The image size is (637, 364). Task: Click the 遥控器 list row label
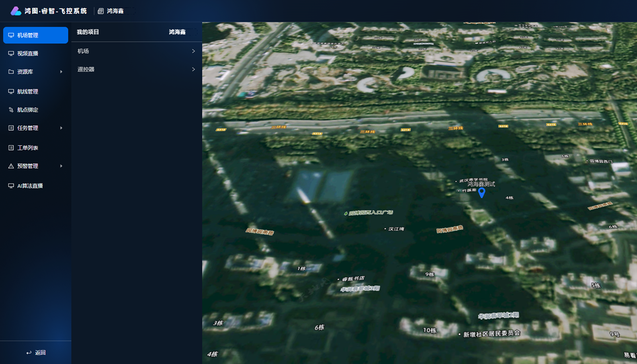[x=86, y=69]
